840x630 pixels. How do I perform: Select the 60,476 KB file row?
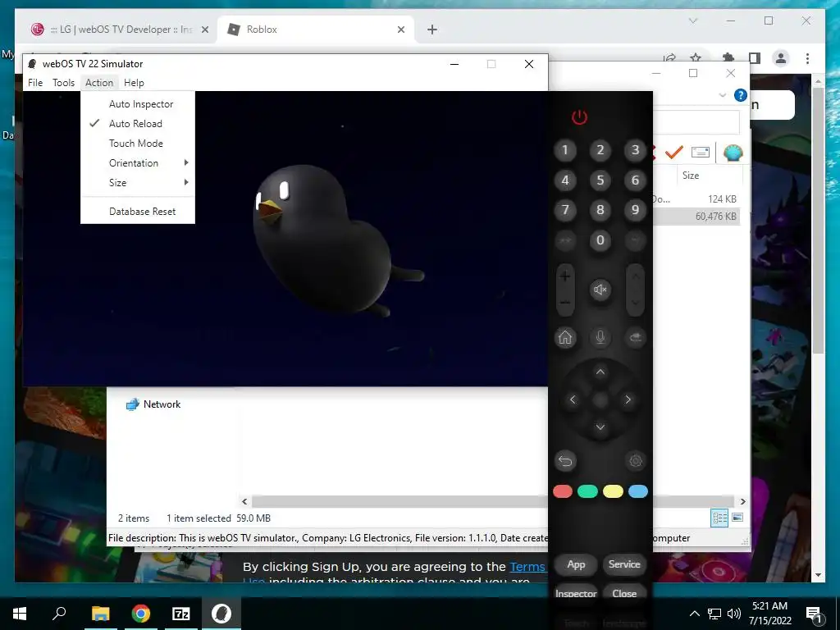click(696, 217)
